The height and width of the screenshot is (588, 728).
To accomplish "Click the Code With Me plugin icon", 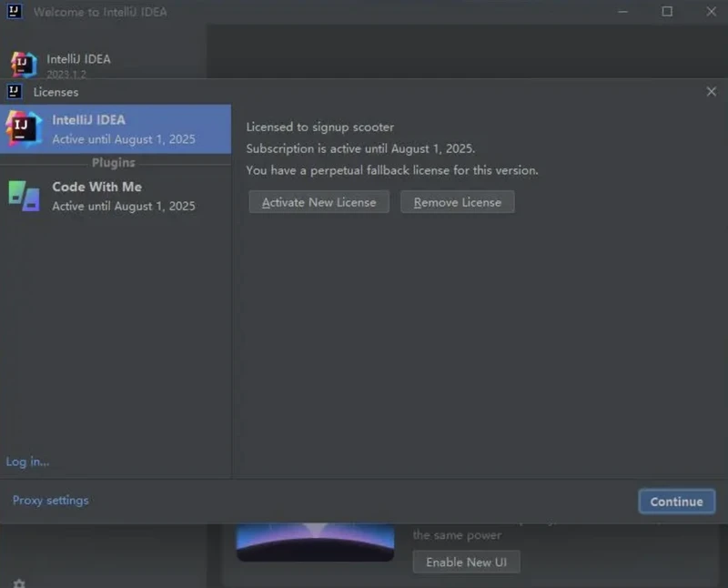I will click(x=25, y=196).
